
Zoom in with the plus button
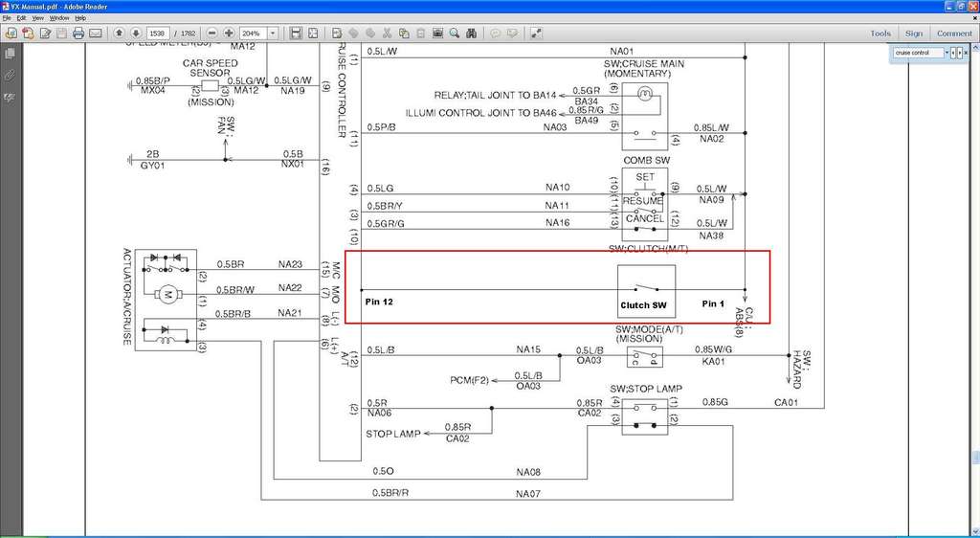pyautogui.click(x=229, y=34)
